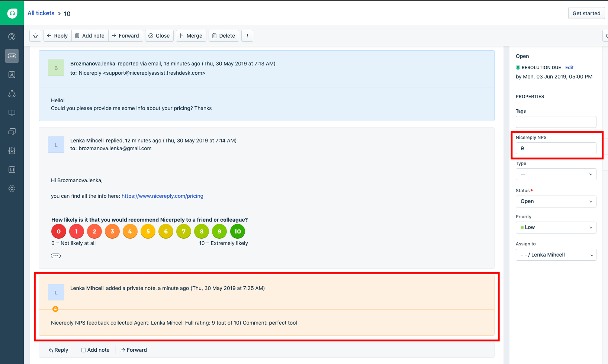The height and width of the screenshot is (364, 608).
Task: Select NPS rating 4 circle
Action: [x=130, y=231]
